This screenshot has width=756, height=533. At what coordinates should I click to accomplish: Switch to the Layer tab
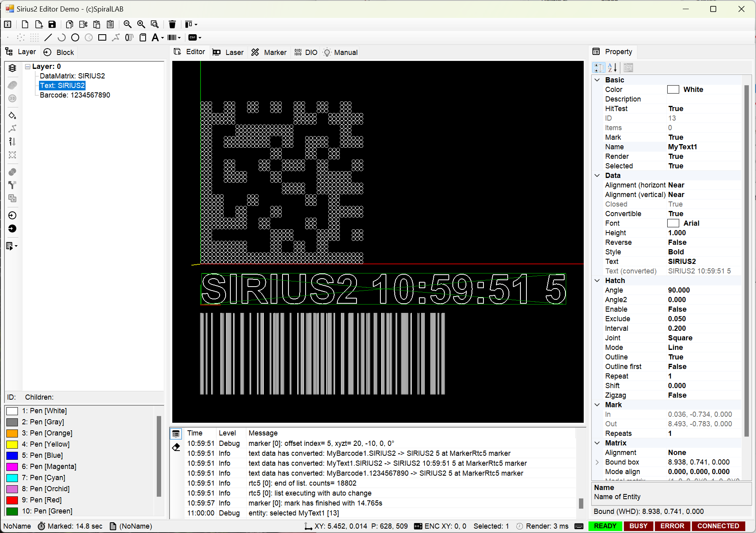[x=21, y=52]
